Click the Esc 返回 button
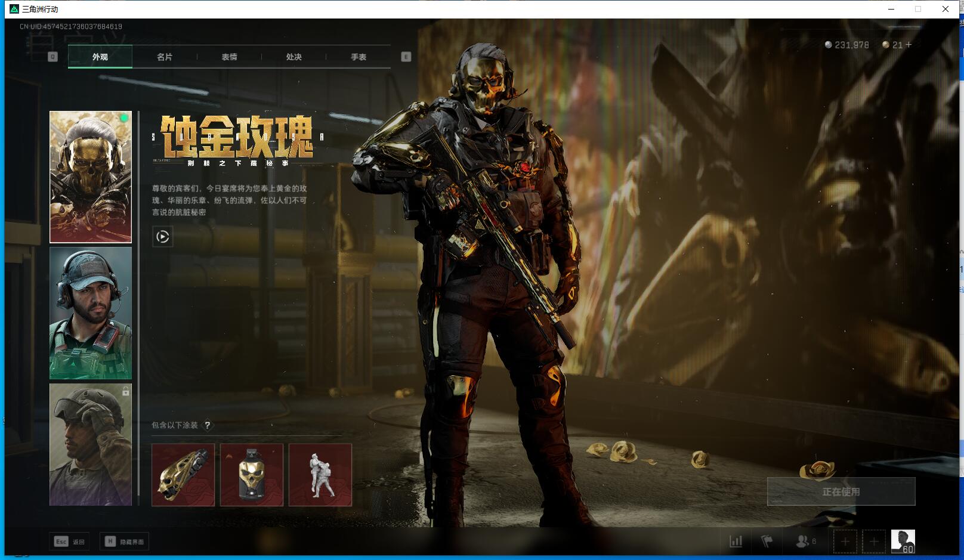964x560 pixels. 70,542
